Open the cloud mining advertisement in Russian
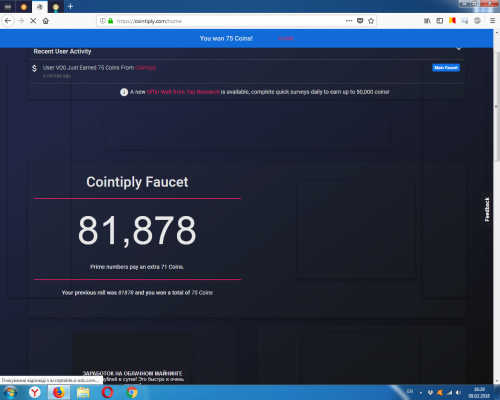This screenshot has width=500, height=400. coord(133,359)
